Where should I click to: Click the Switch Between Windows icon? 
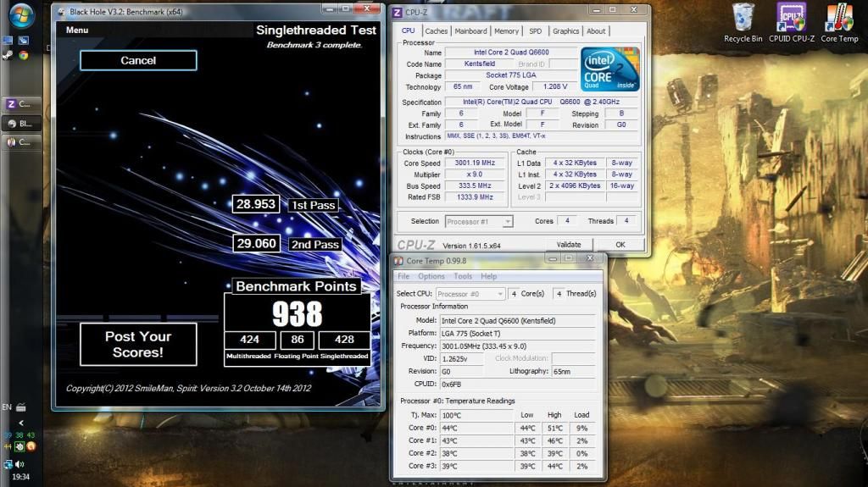coord(23,41)
